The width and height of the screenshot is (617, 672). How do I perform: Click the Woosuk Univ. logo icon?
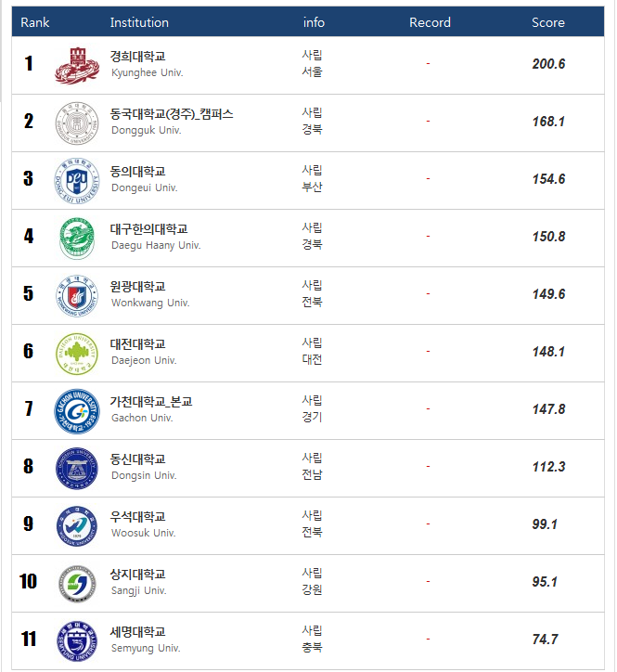pyautogui.click(x=76, y=524)
